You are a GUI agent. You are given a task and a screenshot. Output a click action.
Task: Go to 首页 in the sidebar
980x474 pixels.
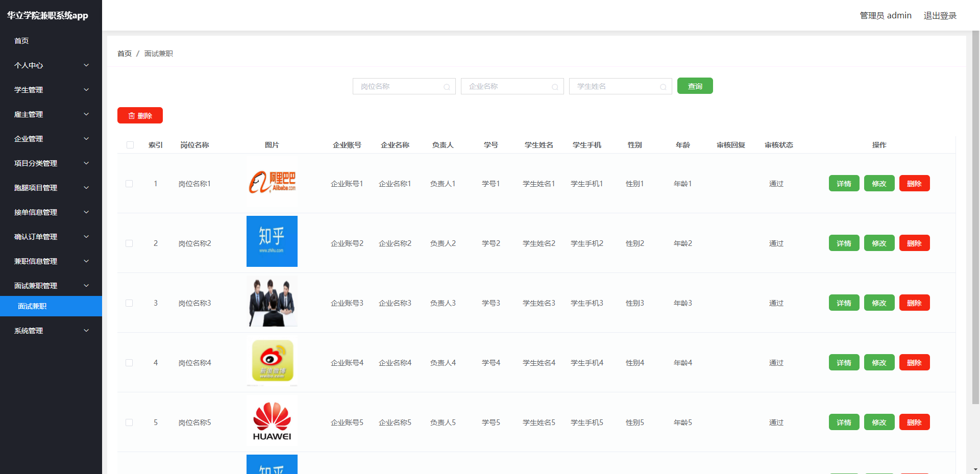21,41
